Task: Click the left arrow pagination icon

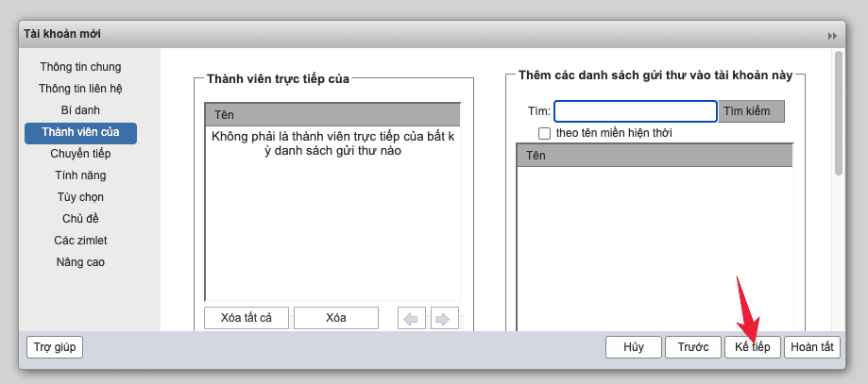Action: point(411,318)
